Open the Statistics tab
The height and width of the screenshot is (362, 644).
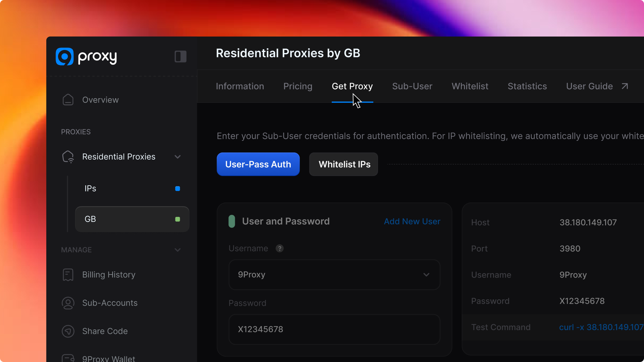click(x=527, y=86)
